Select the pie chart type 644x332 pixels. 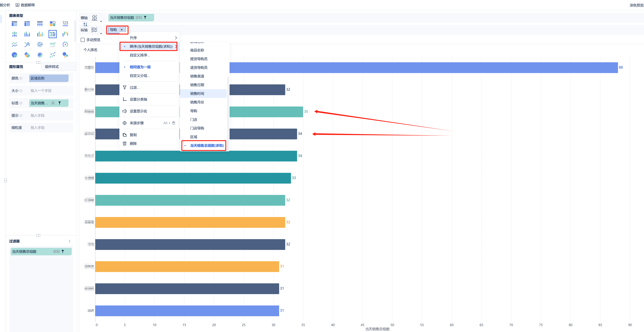point(14,55)
